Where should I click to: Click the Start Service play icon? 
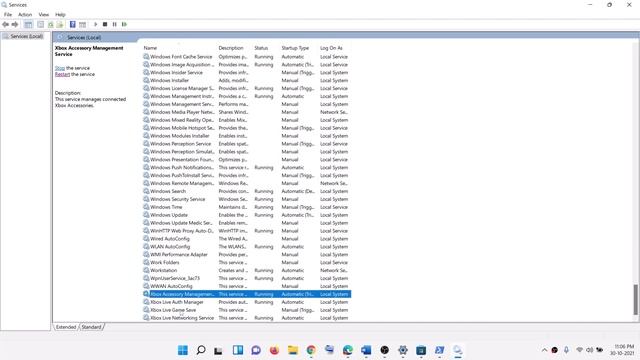[96, 24]
